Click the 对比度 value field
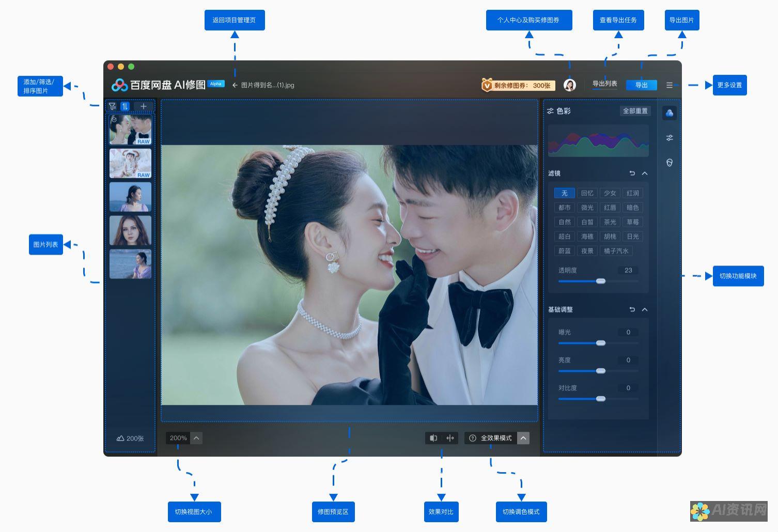The image size is (778, 532). [628, 388]
